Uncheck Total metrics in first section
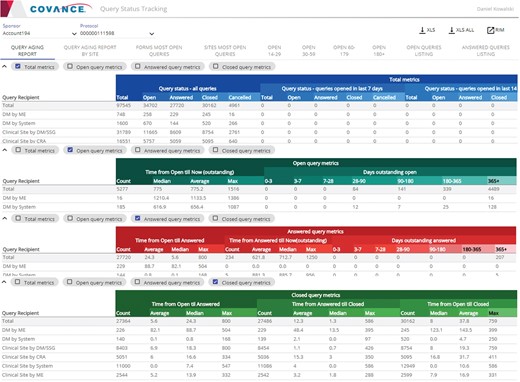This screenshot has width=520, height=382. point(18,66)
